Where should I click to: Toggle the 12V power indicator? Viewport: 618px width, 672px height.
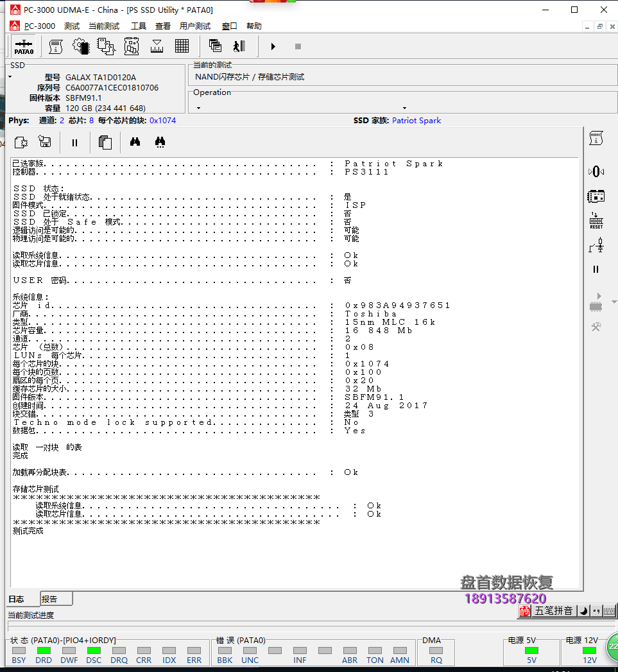[x=589, y=651]
